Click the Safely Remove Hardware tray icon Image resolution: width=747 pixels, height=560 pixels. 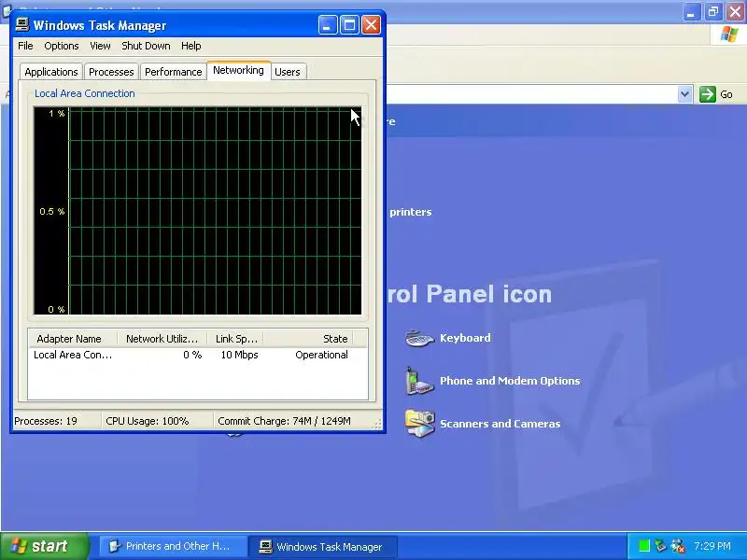[x=660, y=546]
